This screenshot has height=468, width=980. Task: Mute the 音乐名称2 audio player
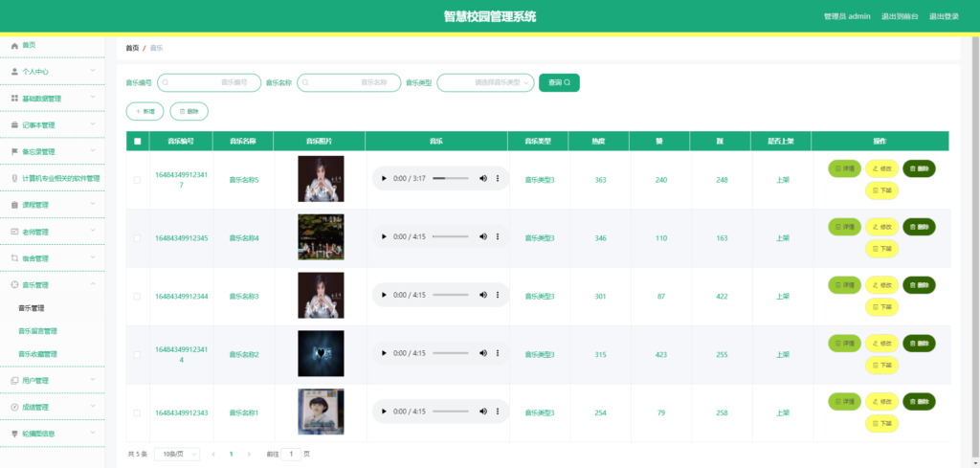483,353
